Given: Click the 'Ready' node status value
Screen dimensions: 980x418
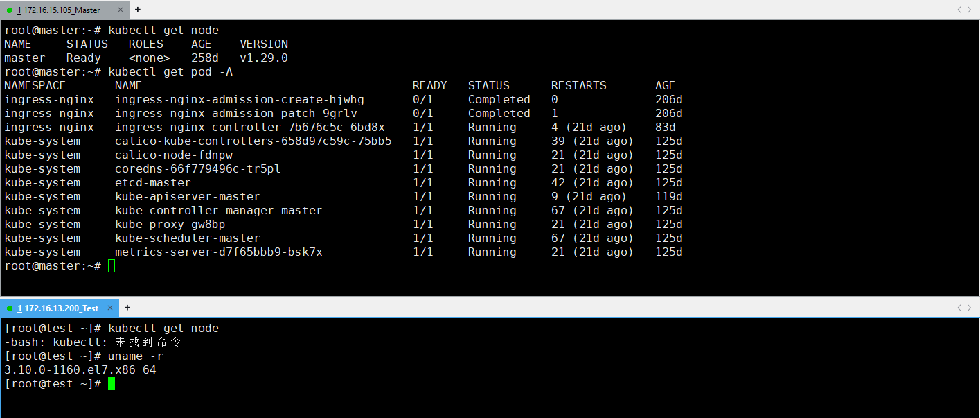Looking at the screenshot, I should (x=84, y=58).
